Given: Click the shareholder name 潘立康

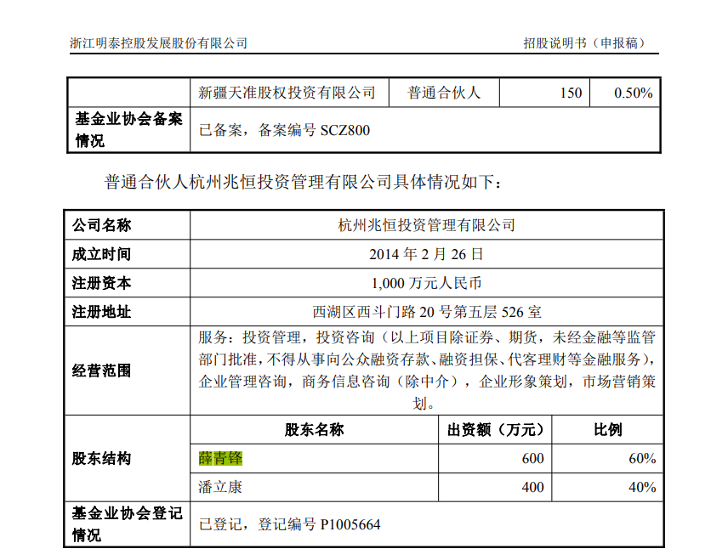Looking at the screenshot, I should pos(220,487).
